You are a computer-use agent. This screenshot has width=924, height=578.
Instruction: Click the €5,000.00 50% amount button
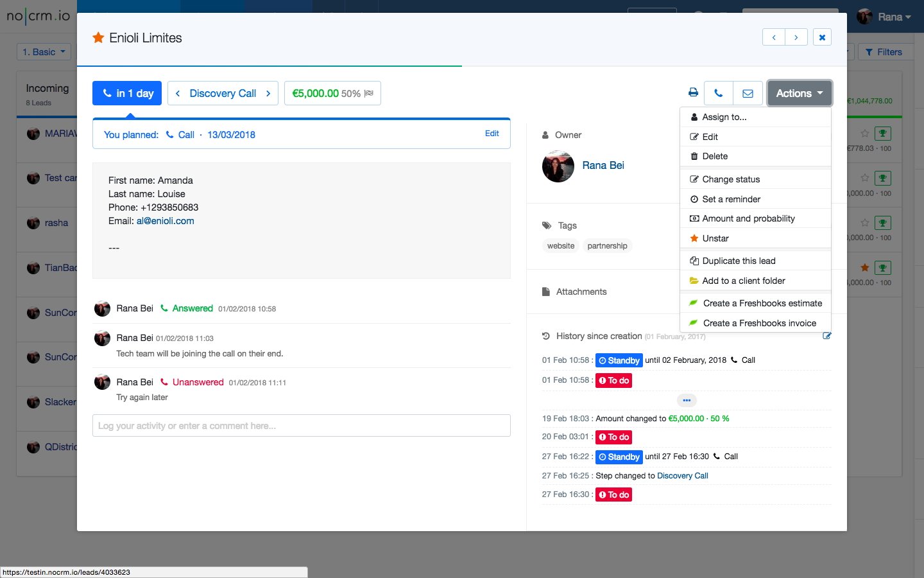(x=332, y=93)
